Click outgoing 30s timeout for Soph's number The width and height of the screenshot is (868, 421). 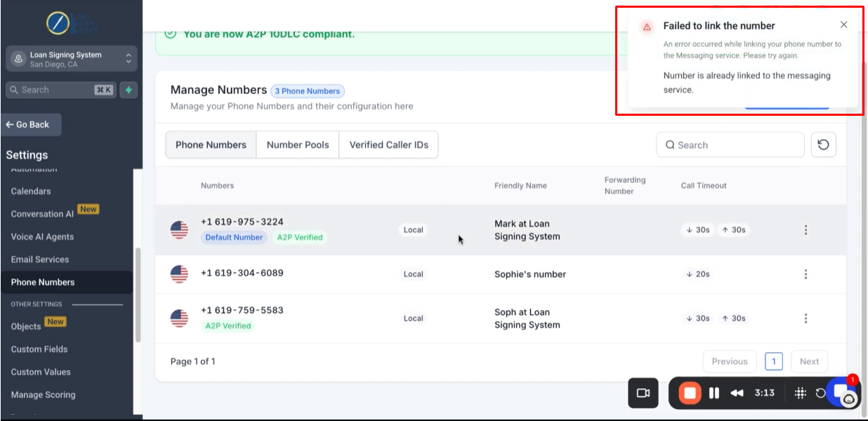pos(733,318)
